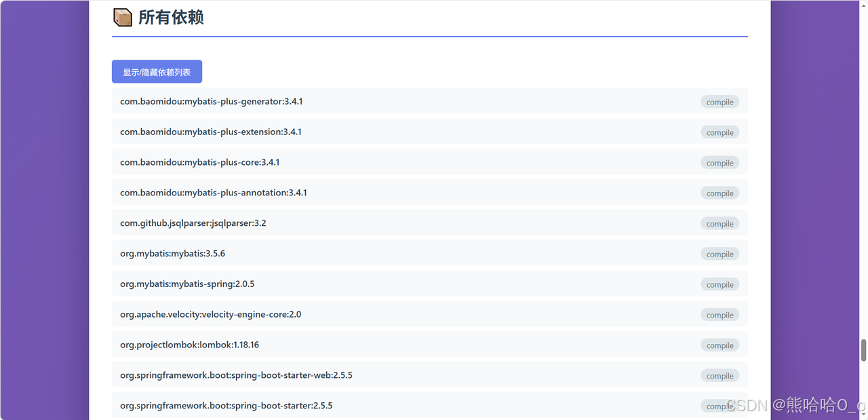Click compile badge for jsqlparser
The height and width of the screenshot is (420, 868).
pos(719,223)
